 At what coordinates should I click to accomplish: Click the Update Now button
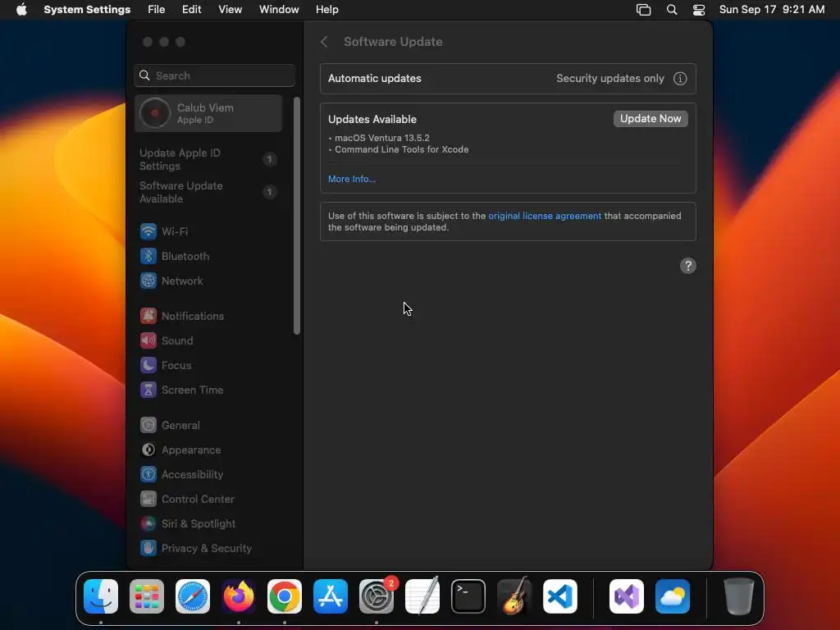click(x=651, y=118)
